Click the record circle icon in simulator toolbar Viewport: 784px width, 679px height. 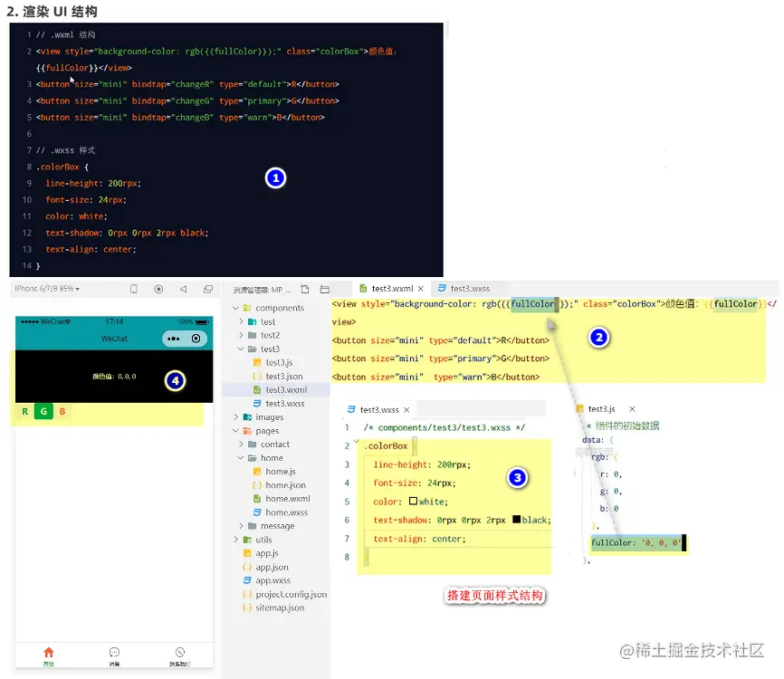[158, 289]
